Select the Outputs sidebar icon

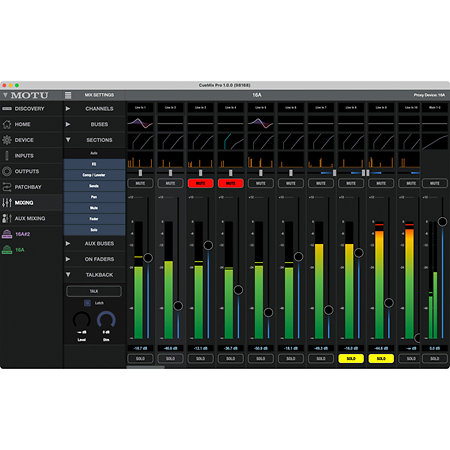(7, 171)
